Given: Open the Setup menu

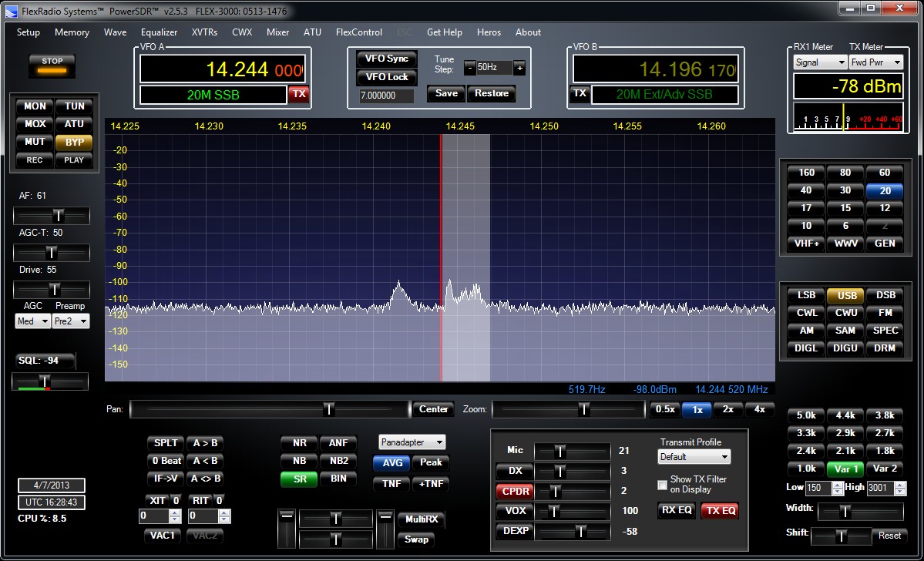Looking at the screenshot, I should [x=28, y=32].
